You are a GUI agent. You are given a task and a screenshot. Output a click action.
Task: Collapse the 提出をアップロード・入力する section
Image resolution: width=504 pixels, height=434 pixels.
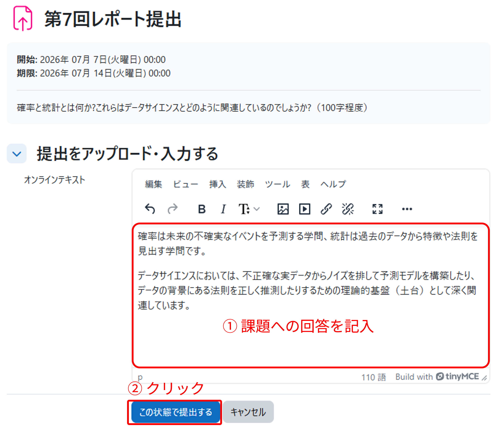pos(17,154)
